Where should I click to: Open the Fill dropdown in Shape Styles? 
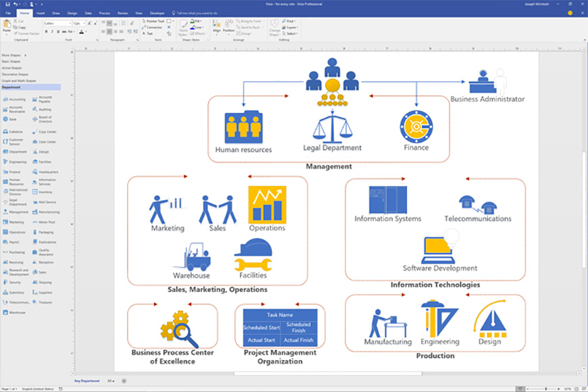197,22
